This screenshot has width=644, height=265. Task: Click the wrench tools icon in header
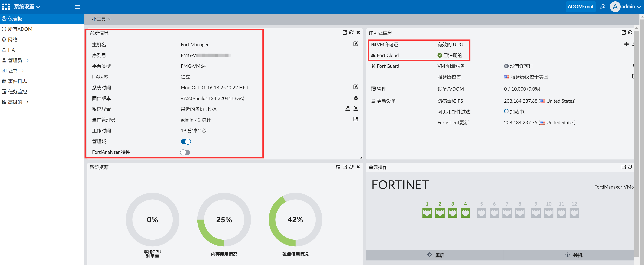pyautogui.click(x=603, y=7)
